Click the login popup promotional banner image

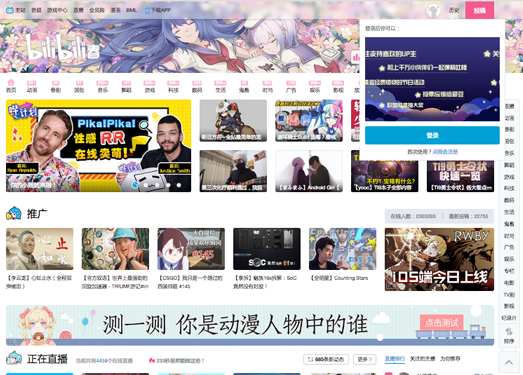[x=432, y=79]
